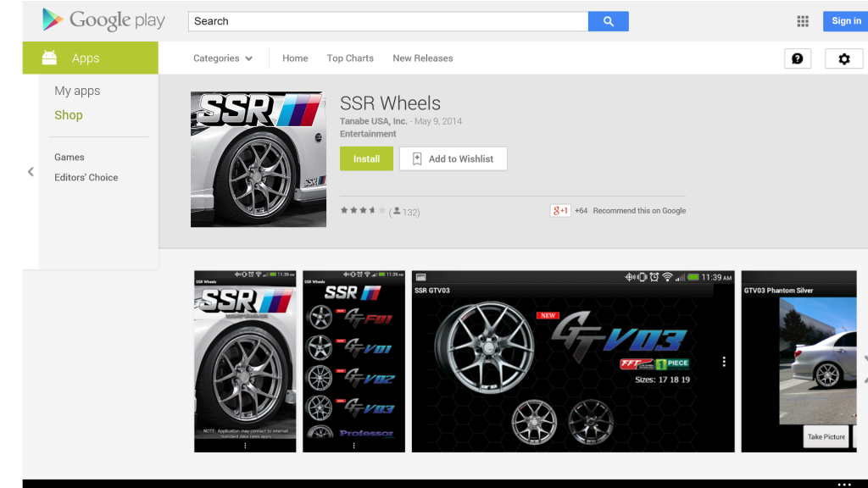Open the GTV03 Phantom Silver screenshot
The width and height of the screenshot is (868, 488).
click(798, 362)
